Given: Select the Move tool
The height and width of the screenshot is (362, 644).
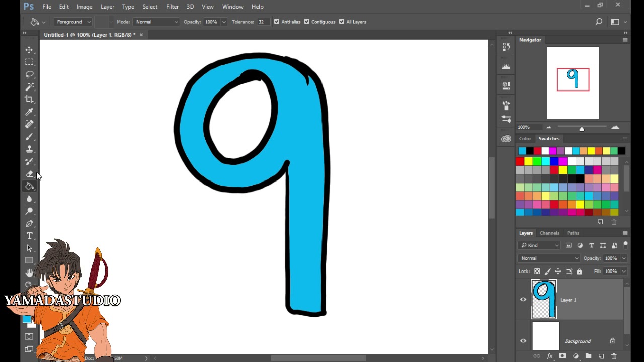Looking at the screenshot, I should (29, 50).
